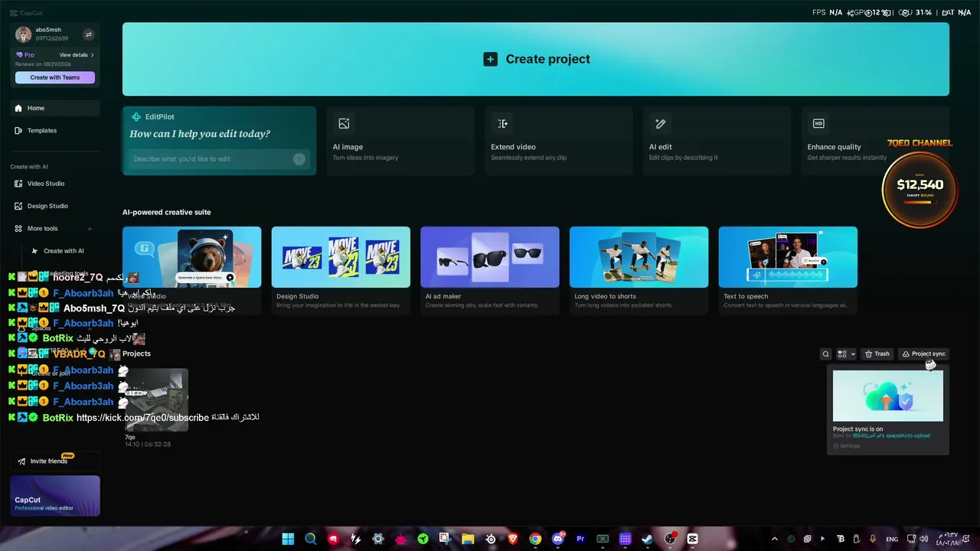Open the Windows Start menu
Screen dimensions: 980x551
[288, 539]
